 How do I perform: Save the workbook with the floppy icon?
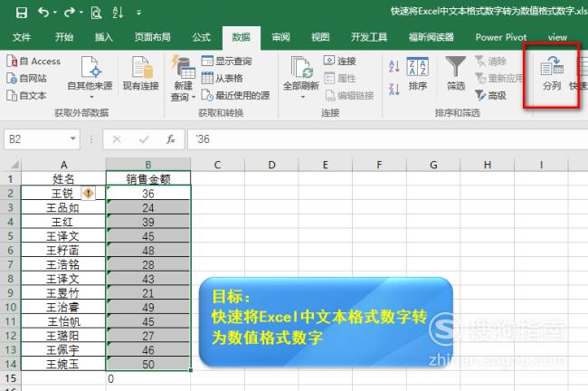click(22, 13)
